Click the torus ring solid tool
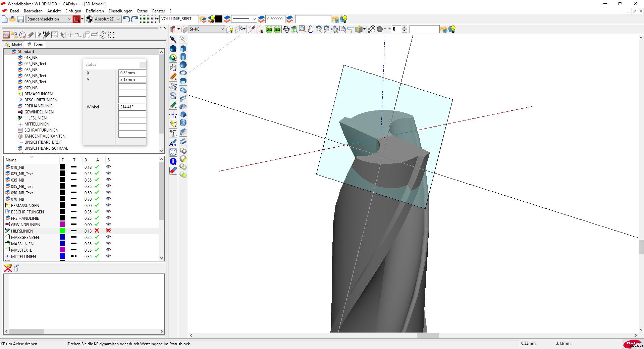 point(183,73)
